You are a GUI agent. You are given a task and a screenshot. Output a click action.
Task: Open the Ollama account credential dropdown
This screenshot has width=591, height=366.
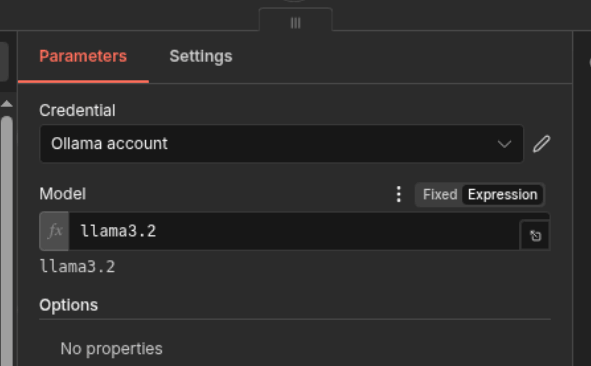pos(282,144)
